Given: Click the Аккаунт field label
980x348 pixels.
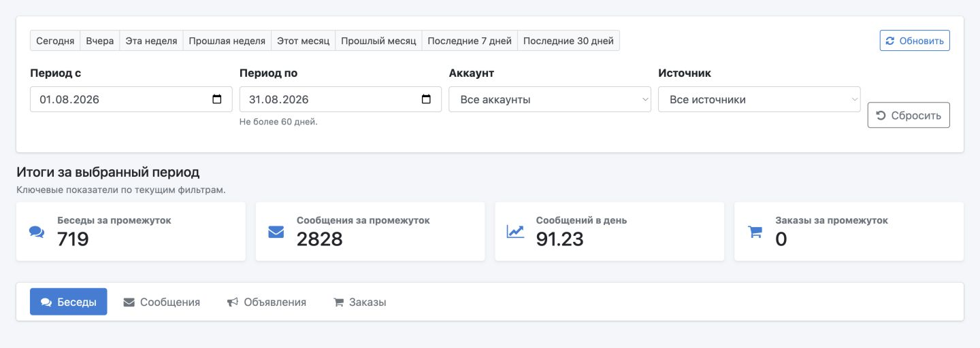Looking at the screenshot, I should (x=472, y=73).
